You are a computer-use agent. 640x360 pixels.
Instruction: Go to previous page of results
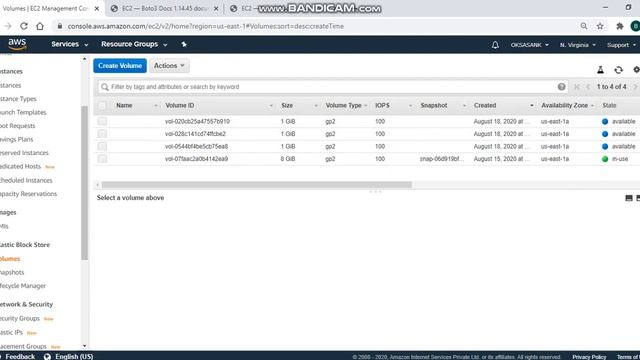point(588,87)
